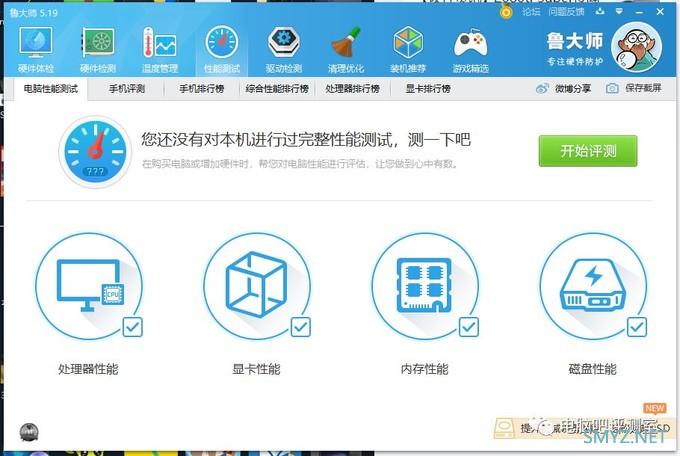Switch to 手机排行榜 tab
Viewport: 680px width, 456px height.
click(x=202, y=89)
